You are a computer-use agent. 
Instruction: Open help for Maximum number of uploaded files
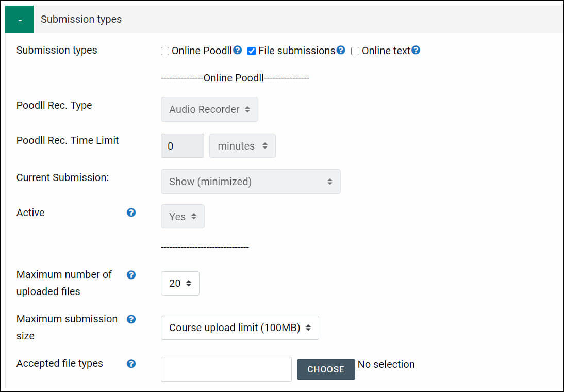[131, 275]
